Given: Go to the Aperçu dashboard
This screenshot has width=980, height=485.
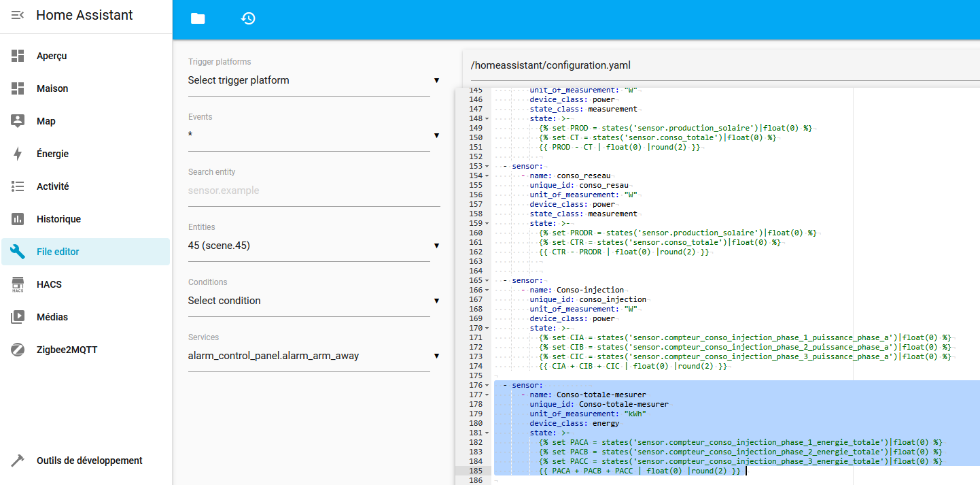Looking at the screenshot, I should (x=52, y=56).
